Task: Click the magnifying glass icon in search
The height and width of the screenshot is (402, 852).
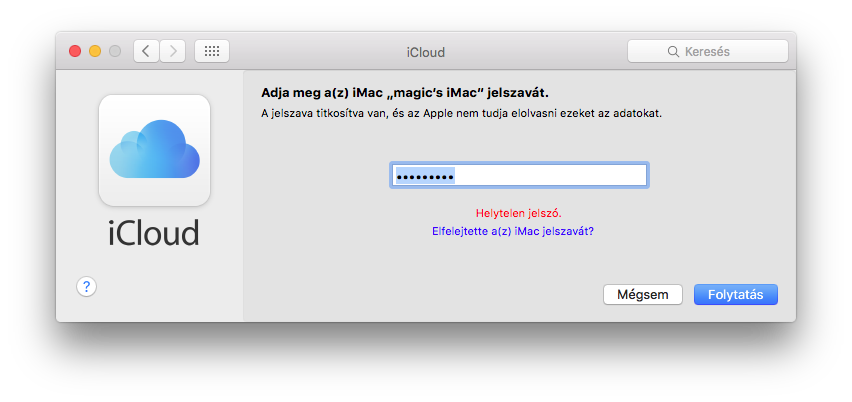Action: [x=672, y=51]
